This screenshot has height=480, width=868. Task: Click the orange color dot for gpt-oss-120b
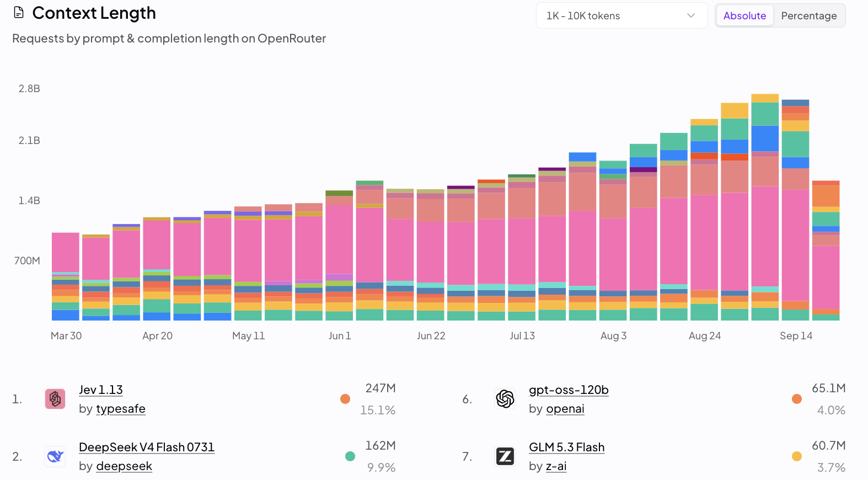pos(797,399)
